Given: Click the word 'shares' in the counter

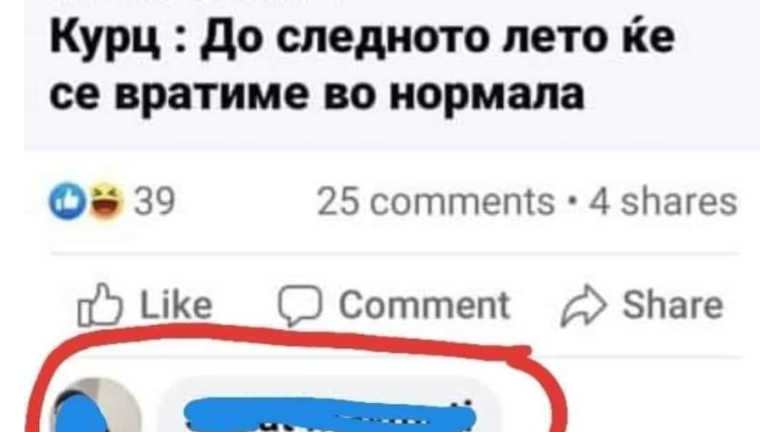Looking at the screenshot, I should [x=679, y=202].
